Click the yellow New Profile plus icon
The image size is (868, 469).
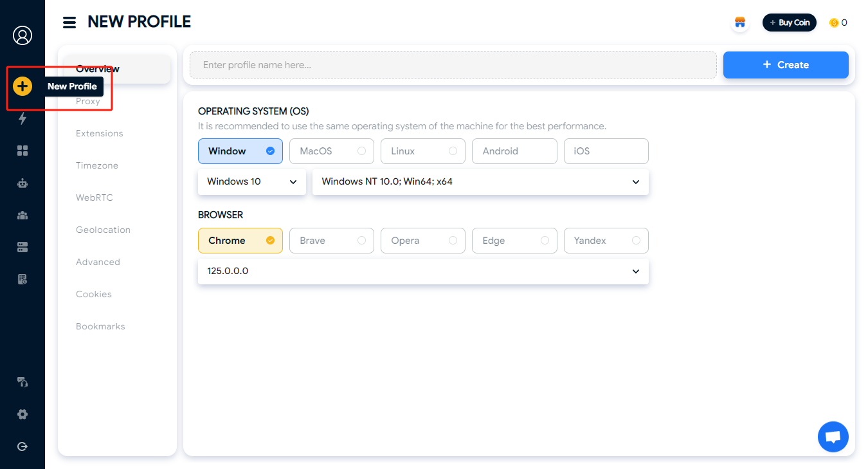23,86
